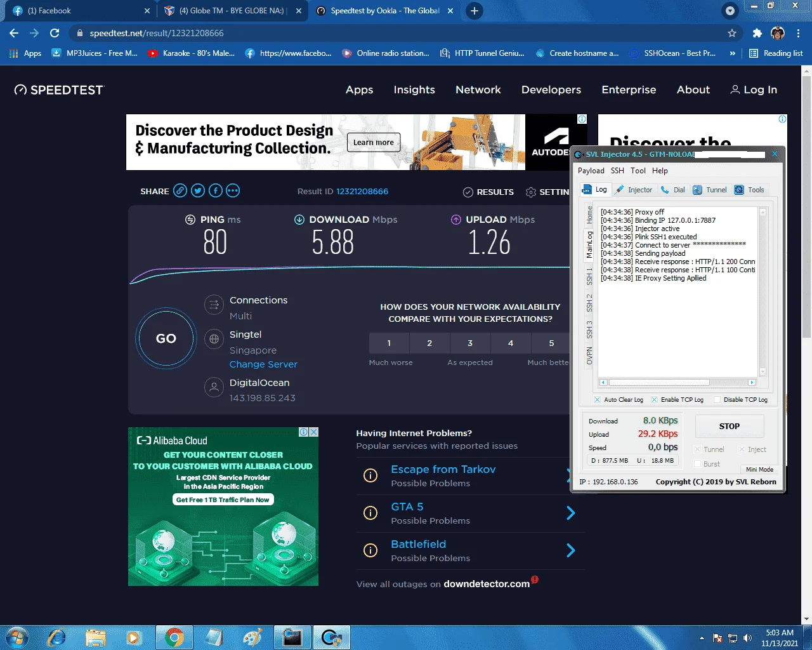The width and height of the screenshot is (812, 650).
Task: Open downdetector.com outages link
Action: tap(487, 584)
